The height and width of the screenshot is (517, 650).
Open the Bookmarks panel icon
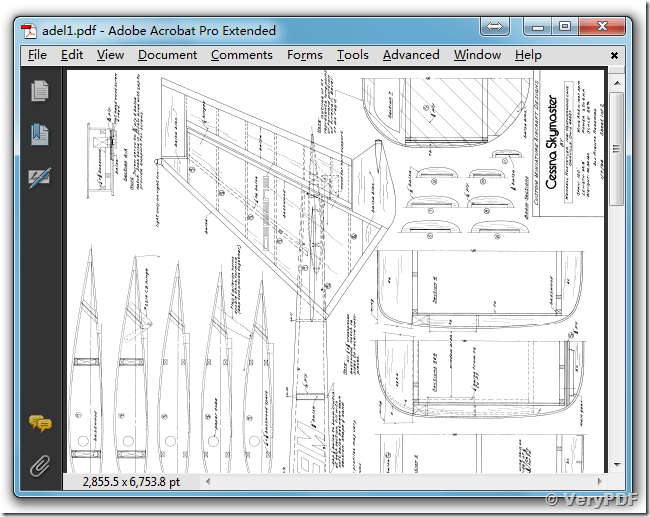tap(40, 135)
